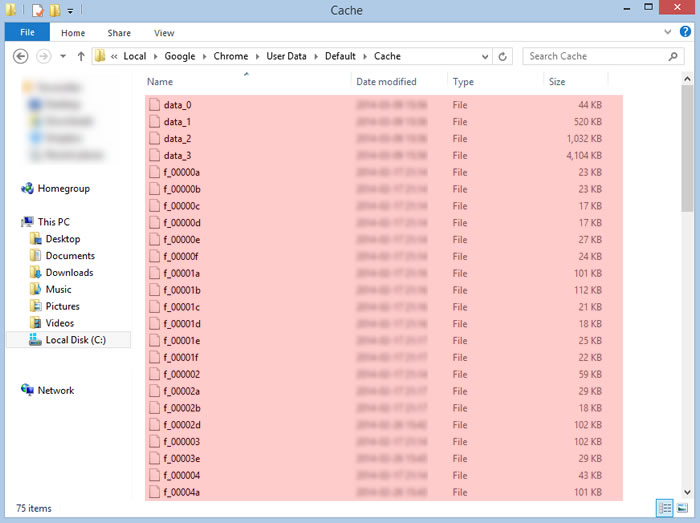700x523 pixels.
Task: Select the file named f_00001e
Action: 182,341
